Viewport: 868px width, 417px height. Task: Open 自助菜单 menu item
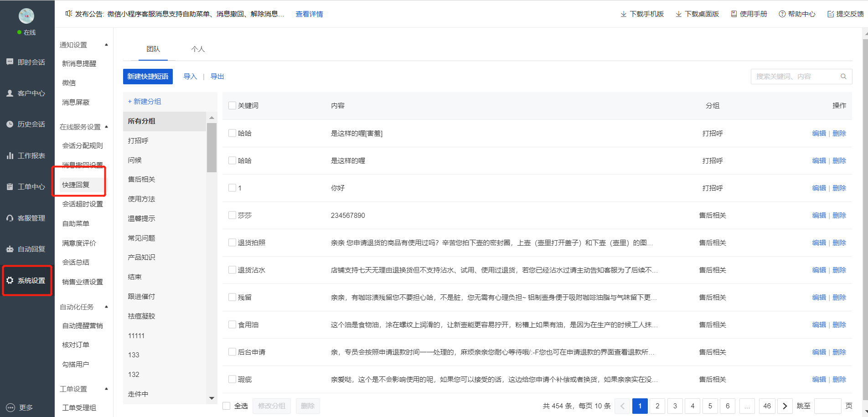point(76,223)
